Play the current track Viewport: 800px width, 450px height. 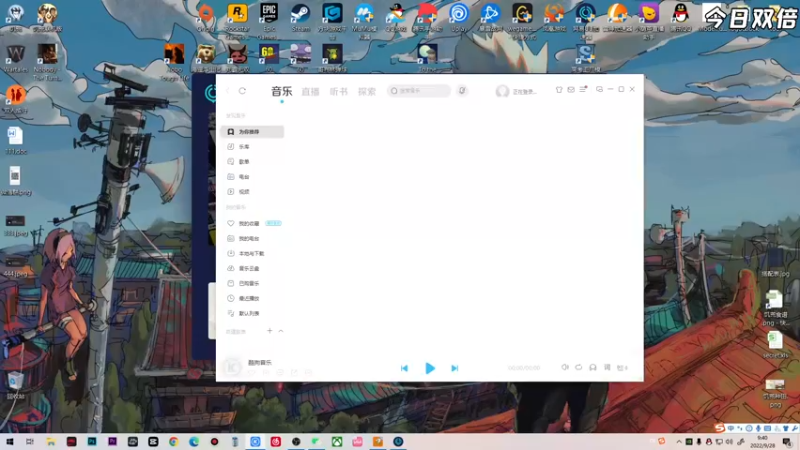point(430,368)
